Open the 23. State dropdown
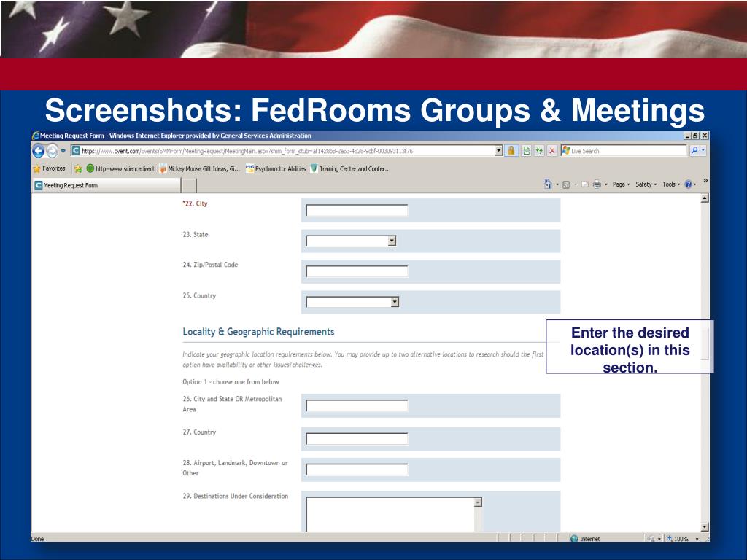747x560 pixels. pyautogui.click(x=351, y=241)
